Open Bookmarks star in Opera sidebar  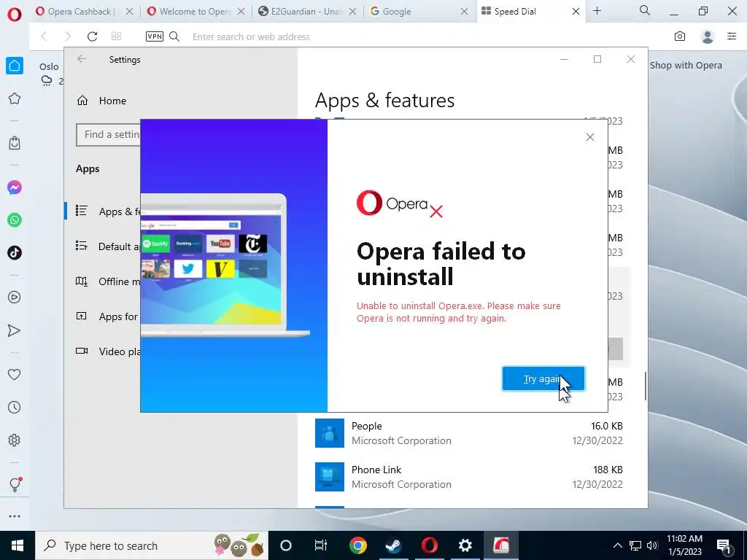tap(15, 98)
